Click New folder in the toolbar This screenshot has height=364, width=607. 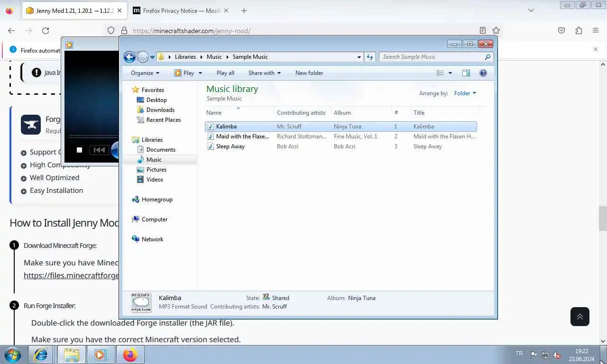click(x=309, y=73)
